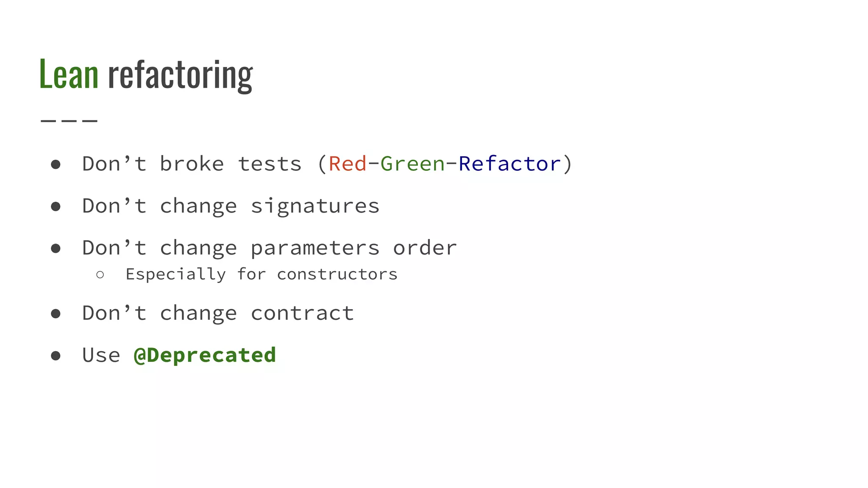Click the bullet dot before "Don't broke tests"
This screenshot has width=868, height=488.
pos(56,164)
